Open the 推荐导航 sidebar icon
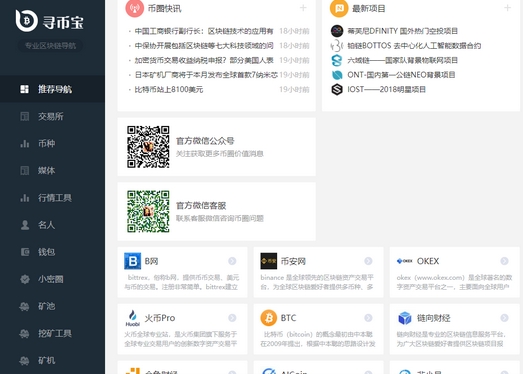 (x=24, y=89)
